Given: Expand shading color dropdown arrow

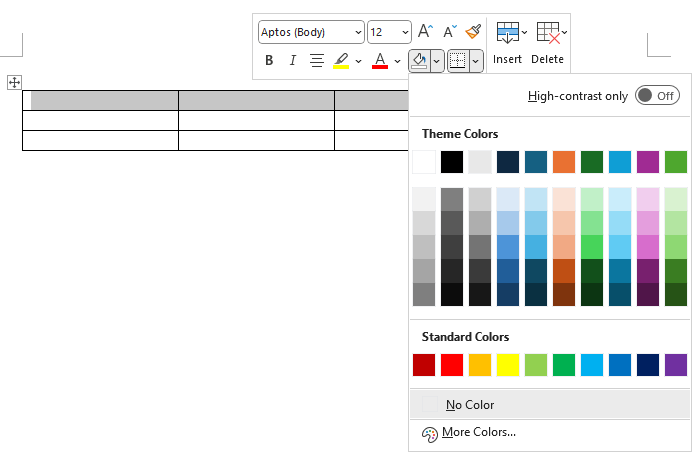Looking at the screenshot, I should pos(437,61).
